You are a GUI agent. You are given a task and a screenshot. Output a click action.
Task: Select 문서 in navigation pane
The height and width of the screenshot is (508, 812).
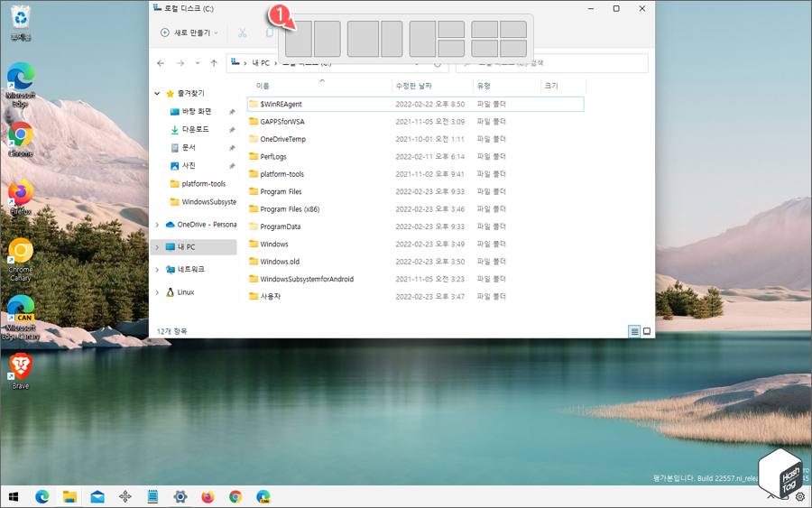coord(189,148)
